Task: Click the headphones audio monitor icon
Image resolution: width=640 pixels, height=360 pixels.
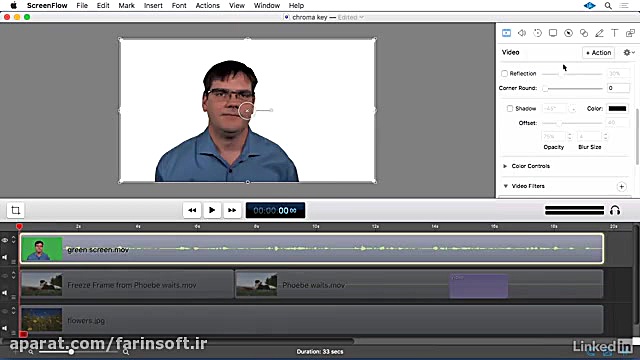Action: 615,210
